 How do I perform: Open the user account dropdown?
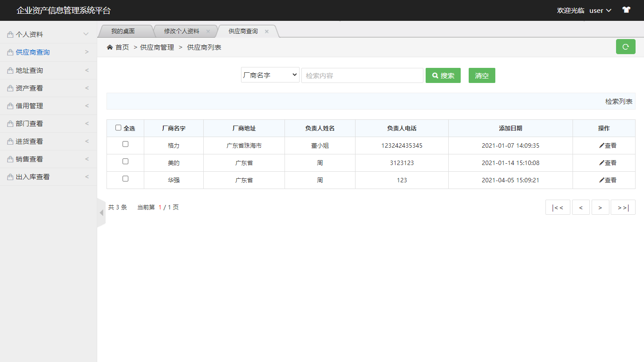coord(600,10)
